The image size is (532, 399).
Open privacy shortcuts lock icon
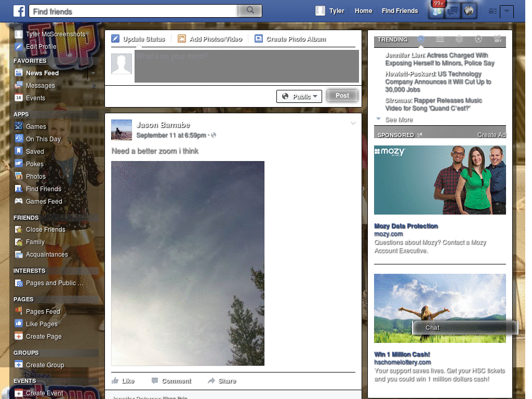(493, 11)
